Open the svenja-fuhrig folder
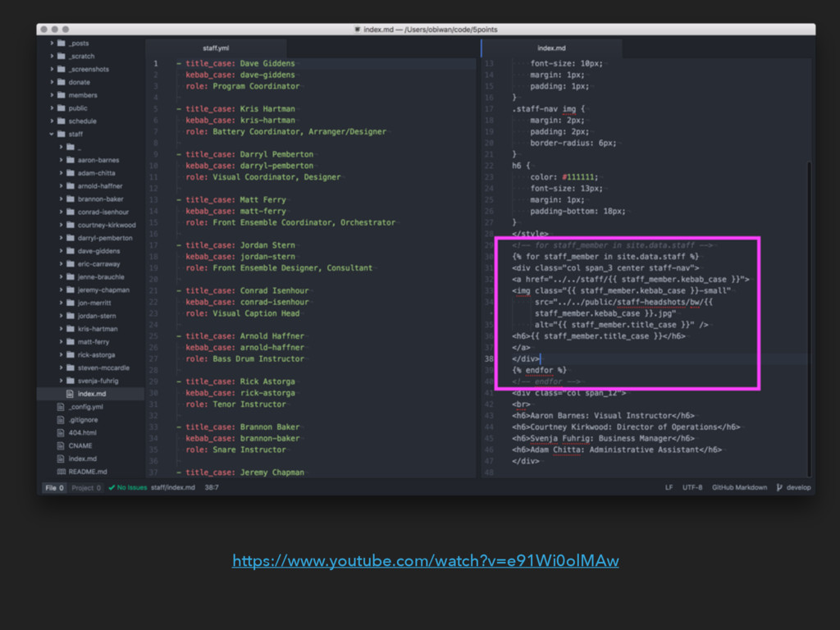840x630 pixels. pyautogui.click(x=98, y=381)
